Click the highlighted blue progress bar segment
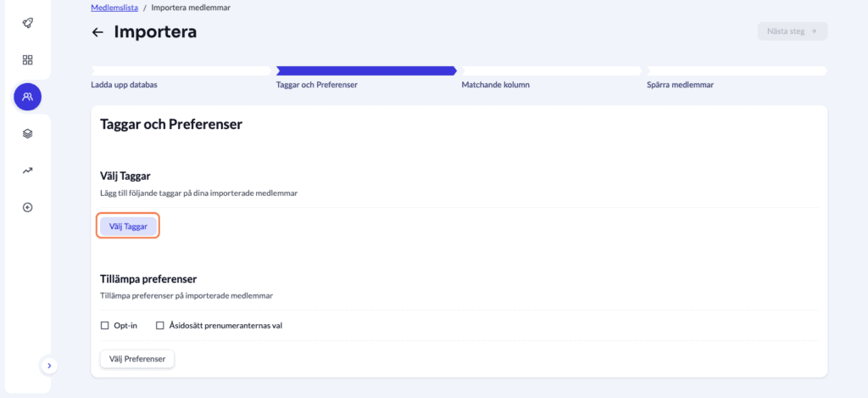Image resolution: width=868 pixels, height=398 pixels. tap(365, 71)
